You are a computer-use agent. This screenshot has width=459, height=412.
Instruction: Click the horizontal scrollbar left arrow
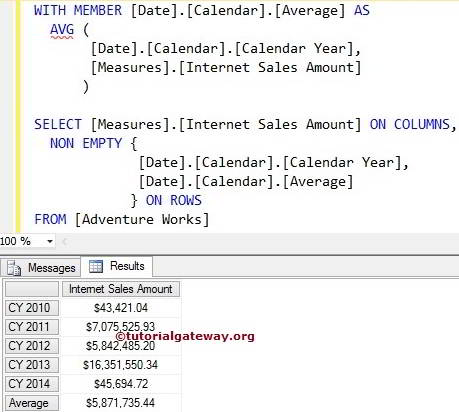[x=65, y=242]
